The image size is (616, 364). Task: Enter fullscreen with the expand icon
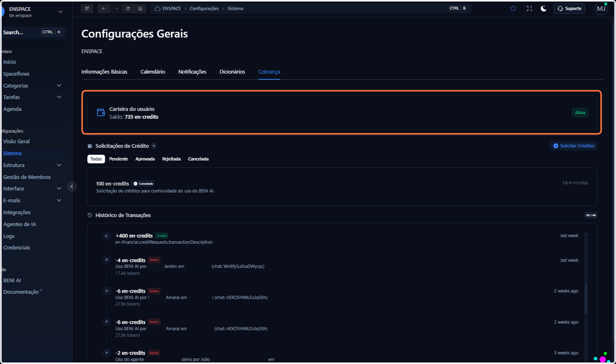[529, 9]
